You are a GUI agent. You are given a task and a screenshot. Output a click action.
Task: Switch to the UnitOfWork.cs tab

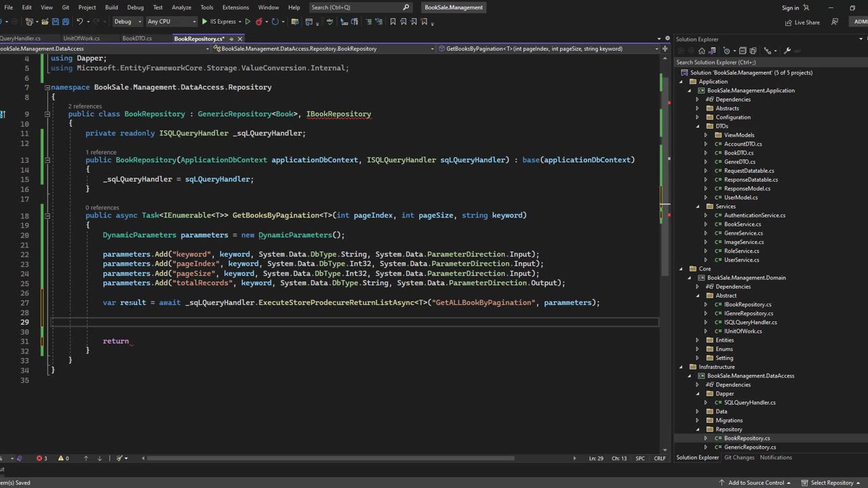pyautogui.click(x=81, y=39)
